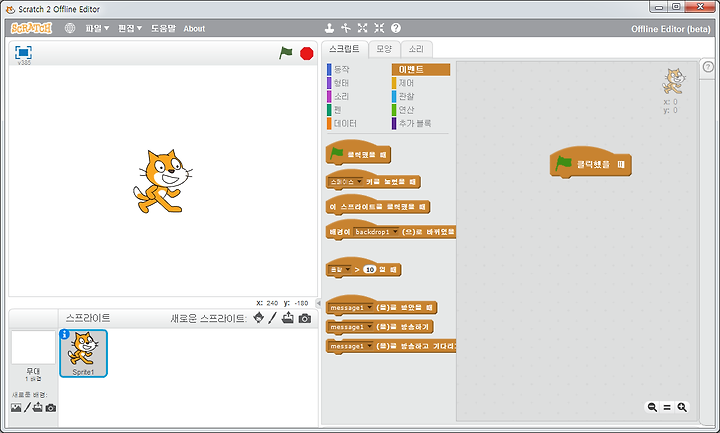Select the Delete scissors tool

click(346, 28)
